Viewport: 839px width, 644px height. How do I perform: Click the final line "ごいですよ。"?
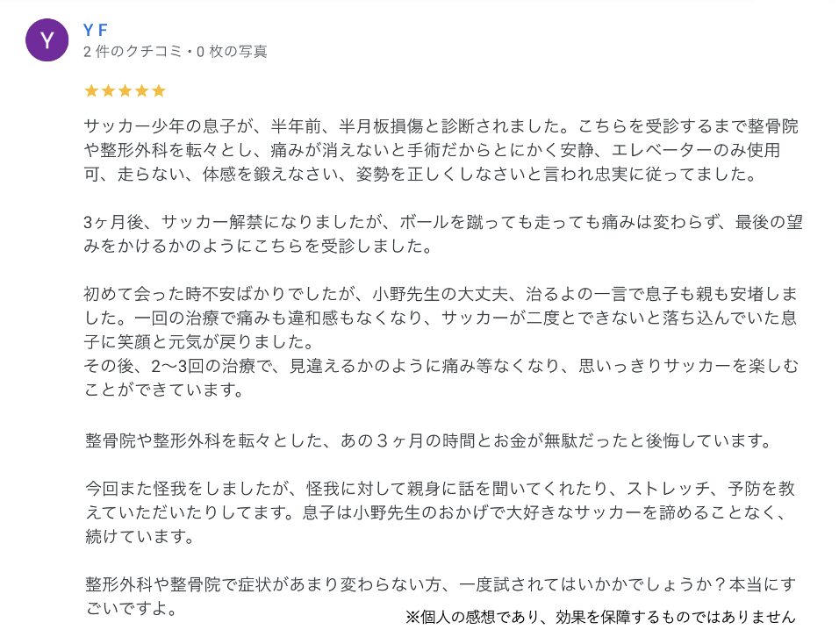[x=131, y=608]
